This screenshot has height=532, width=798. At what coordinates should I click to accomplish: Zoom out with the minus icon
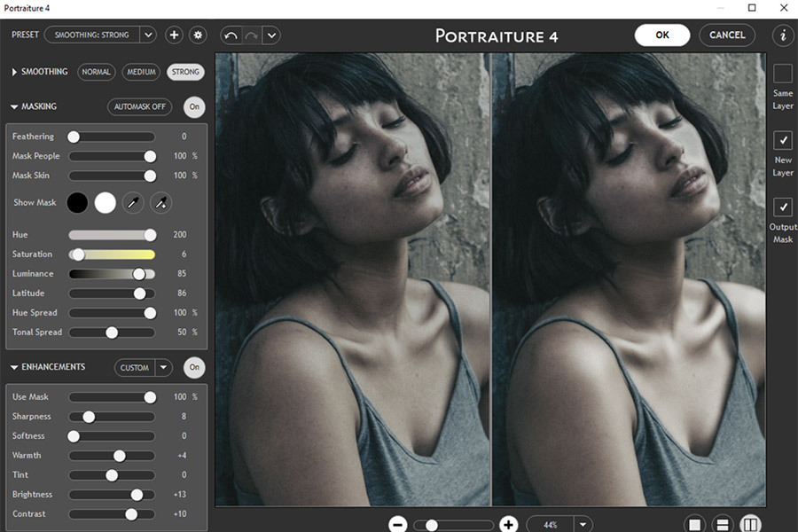pos(397,524)
